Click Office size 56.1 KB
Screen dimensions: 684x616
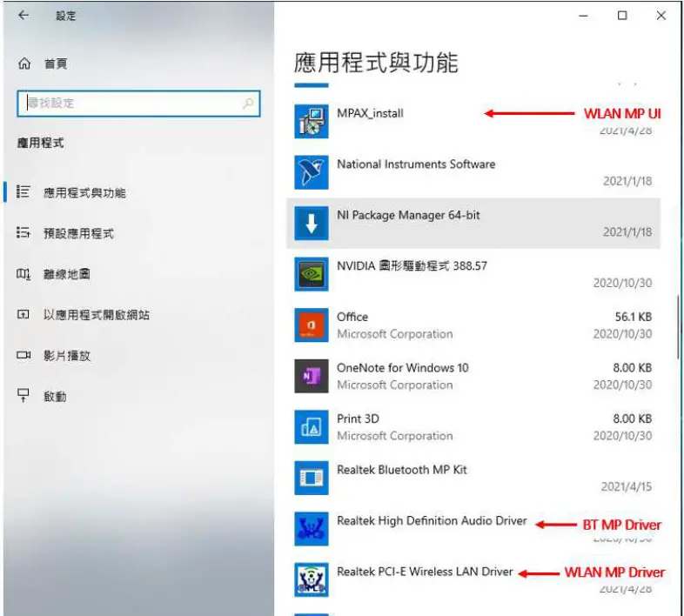(x=633, y=317)
